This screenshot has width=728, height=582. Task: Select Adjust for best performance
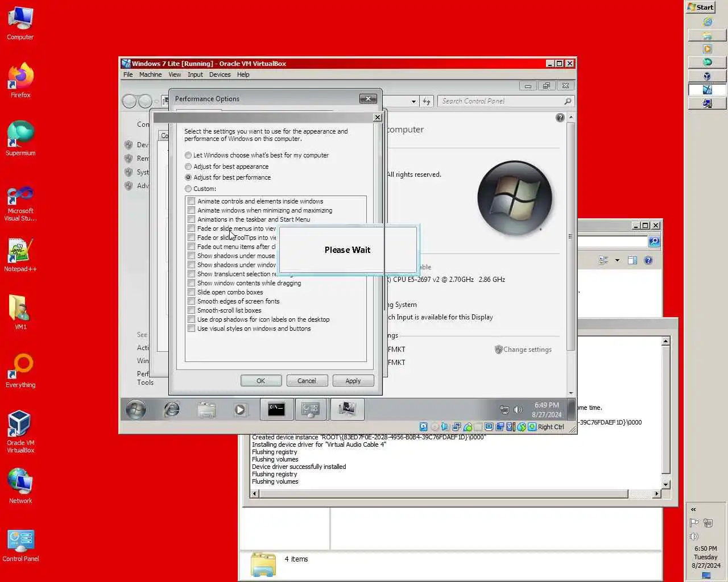(188, 177)
